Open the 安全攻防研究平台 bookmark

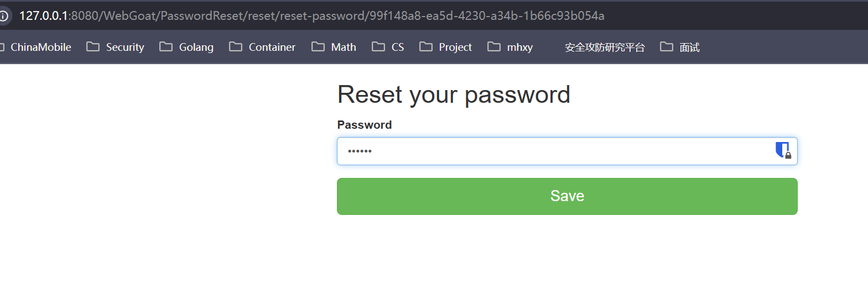[604, 47]
